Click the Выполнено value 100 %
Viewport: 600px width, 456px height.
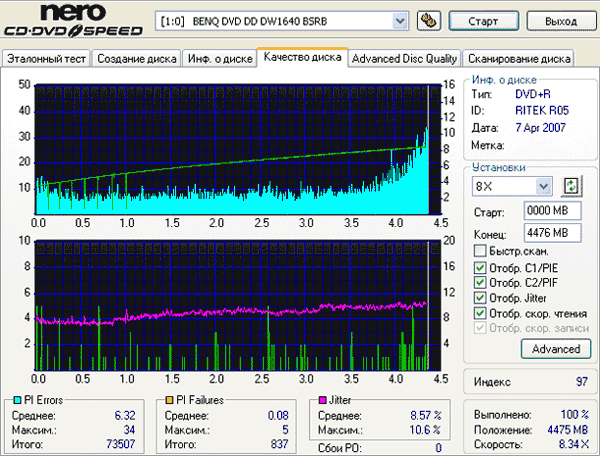tap(574, 415)
